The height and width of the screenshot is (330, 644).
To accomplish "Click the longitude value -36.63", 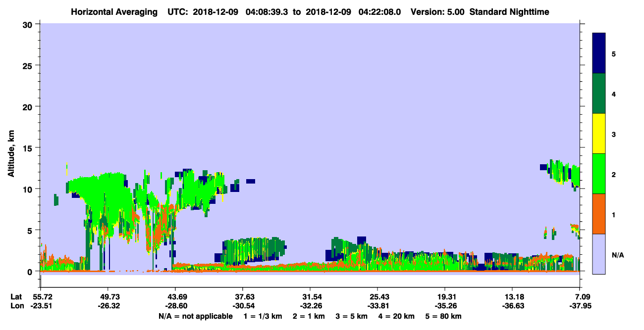I will (512, 306).
